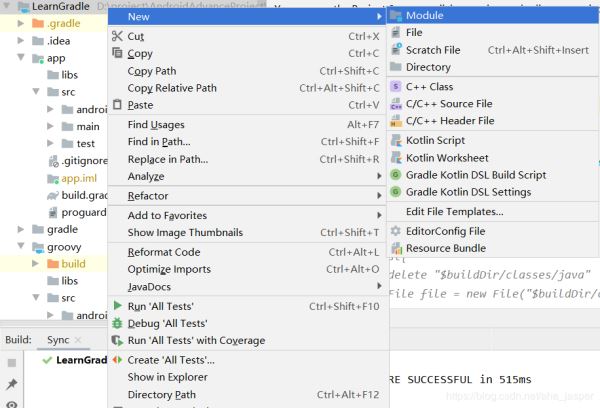
Task: Click the Run with Coverage shield icon
Action: [x=117, y=341]
